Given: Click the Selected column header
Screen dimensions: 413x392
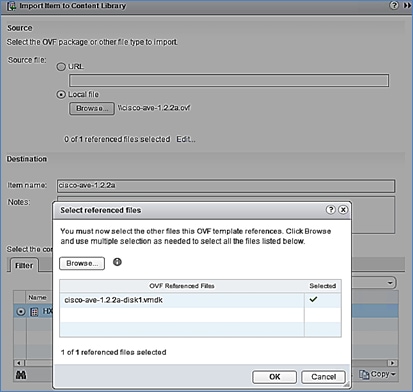Looking at the screenshot, I should pyautogui.click(x=323, y=286).
